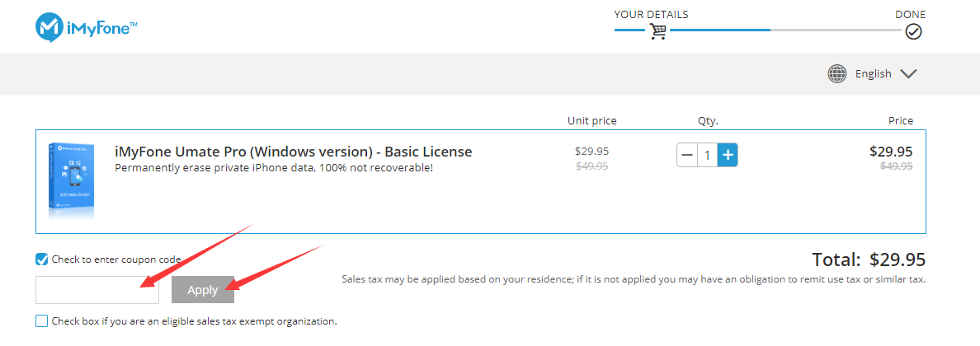Decrease quantity with the minus button
Image resolution: width=980 pixels, height=346 pixels.
pos(687,155)
